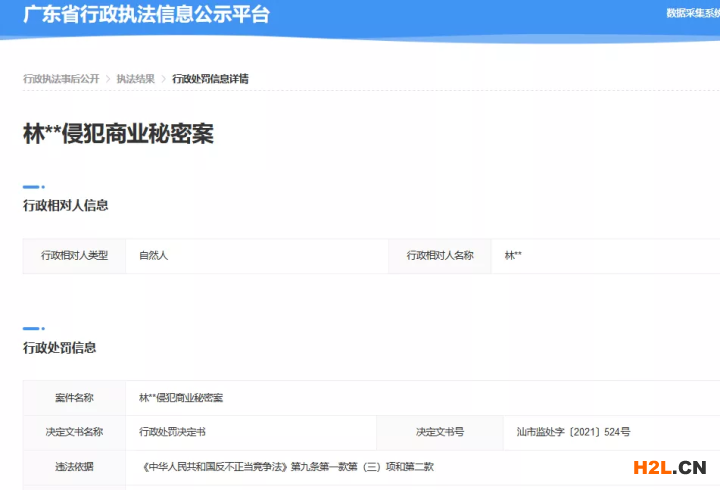The image size is (720, 490).
Task: Click the 行政相对人类型 label cell
Action: [74, 256]
